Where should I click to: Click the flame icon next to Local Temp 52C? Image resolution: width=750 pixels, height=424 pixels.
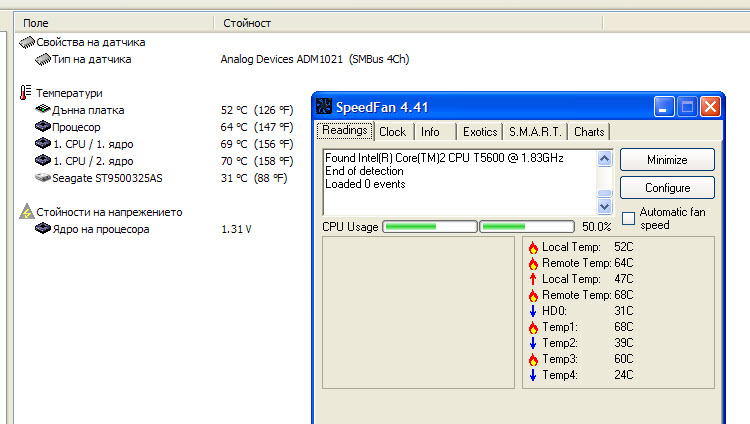click(533, 247)
